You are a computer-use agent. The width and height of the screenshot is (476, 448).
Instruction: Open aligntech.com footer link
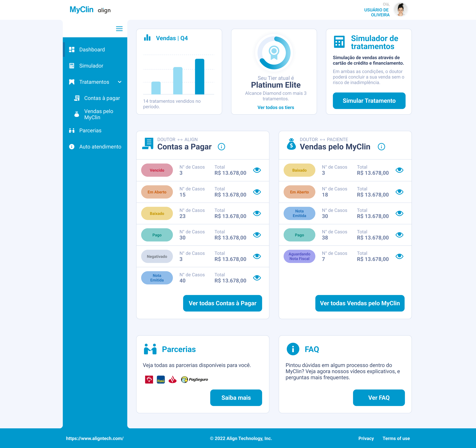click(x=95, y=438)
